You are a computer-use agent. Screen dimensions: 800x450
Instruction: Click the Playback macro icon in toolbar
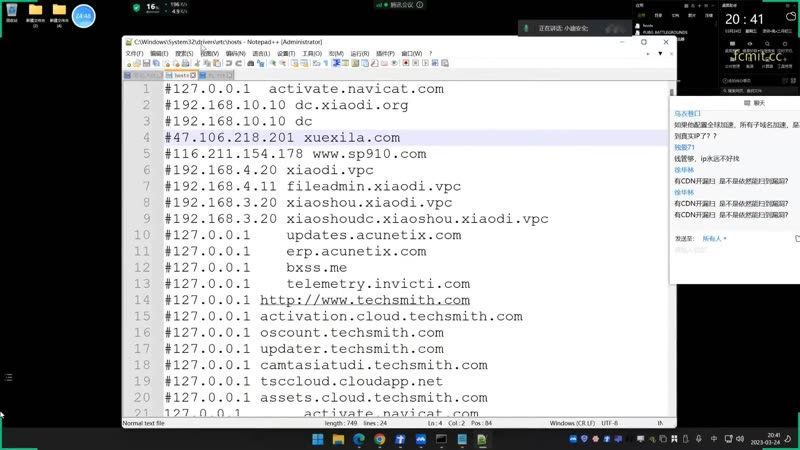pyautogui.click(x=425, y=63)
